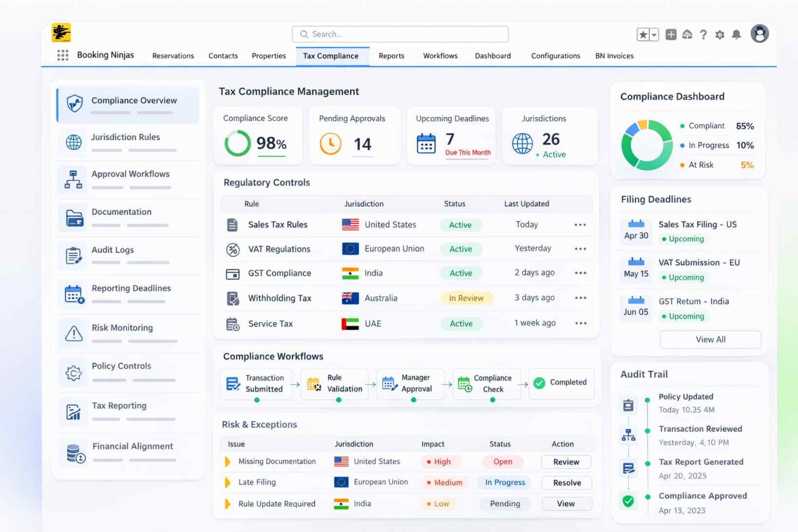Click View All under Filing Deadlines

click(x=710, y=339)
